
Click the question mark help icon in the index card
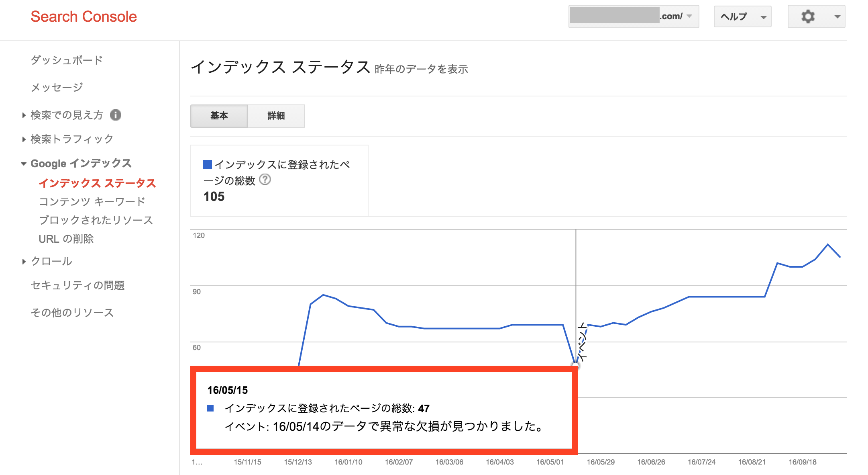pos(265,179)
